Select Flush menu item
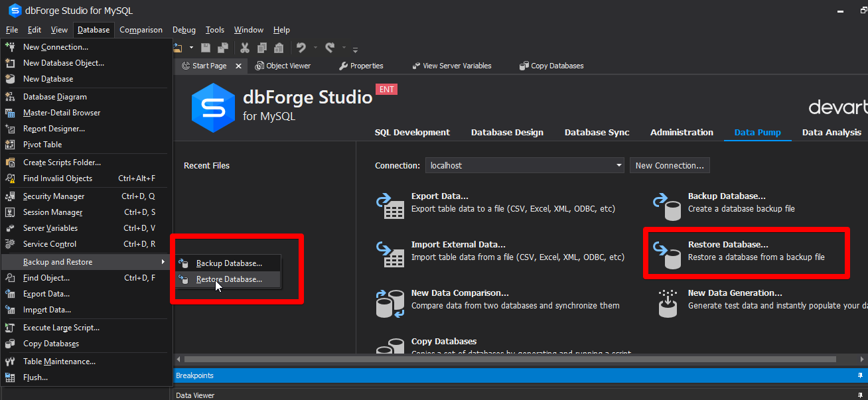The image size is (868, 400). coord(86,377)
